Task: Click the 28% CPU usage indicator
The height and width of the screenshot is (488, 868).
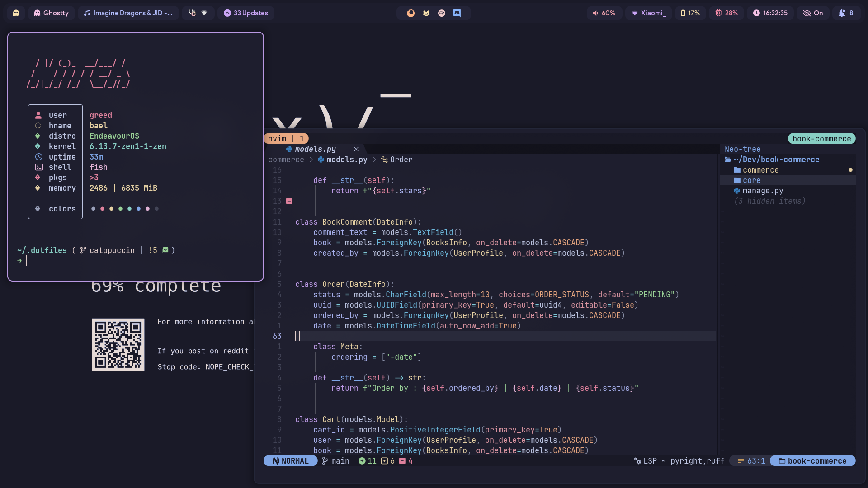Action: pyautogui.click(x=726, y=13)
